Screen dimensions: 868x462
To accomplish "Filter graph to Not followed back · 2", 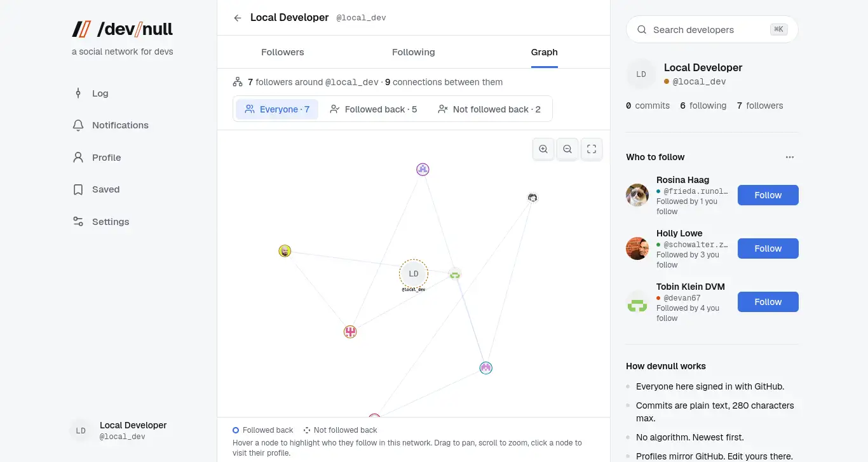I will pos(489,109).
